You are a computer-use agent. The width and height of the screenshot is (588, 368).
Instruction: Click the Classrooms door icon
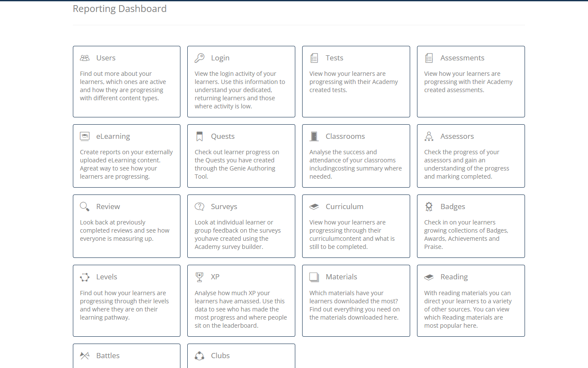click(x=314, y=137)
